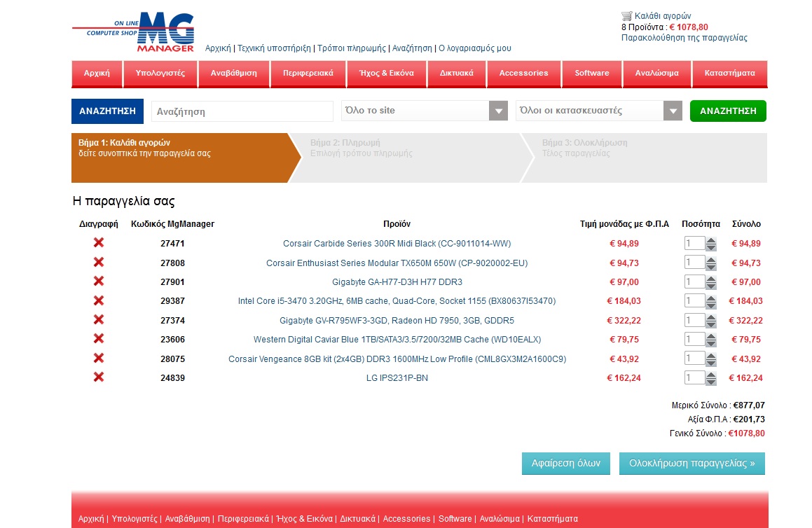
Task: Click the blue ΑΝΑΖΗΤΗΣΗ label button
Action: (x=107, y=111)
